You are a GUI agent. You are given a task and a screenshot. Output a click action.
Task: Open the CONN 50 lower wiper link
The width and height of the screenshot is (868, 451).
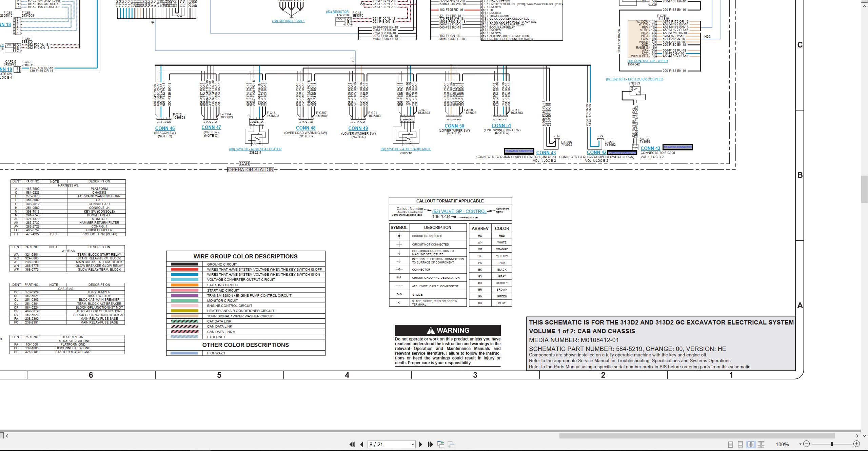[454, 126]
